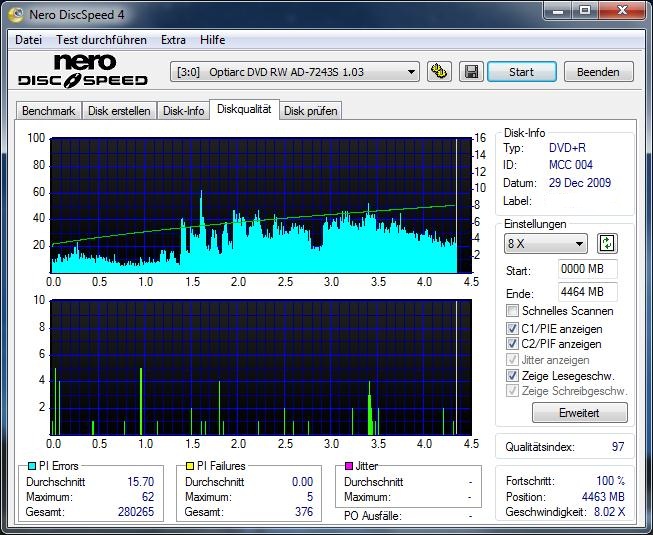Click the Nero DiscSpeed title bar icon
The image size is (653, 535).
click(x=15, y=12)
